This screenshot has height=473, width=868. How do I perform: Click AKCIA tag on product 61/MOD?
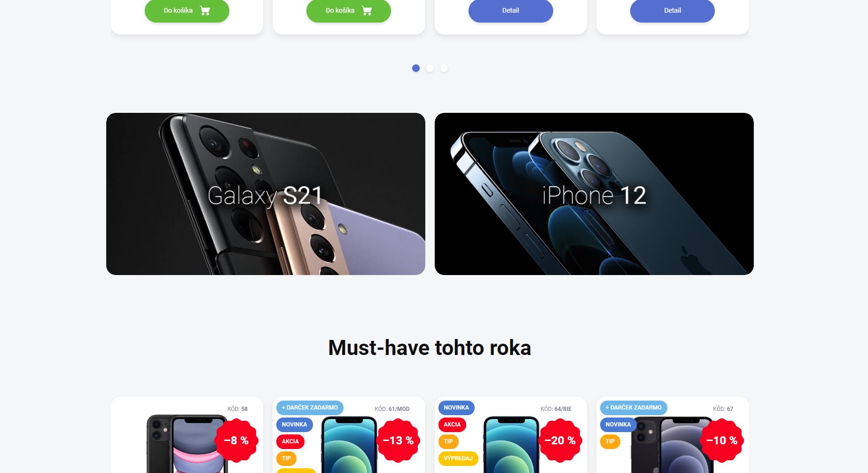coord(290,441)
